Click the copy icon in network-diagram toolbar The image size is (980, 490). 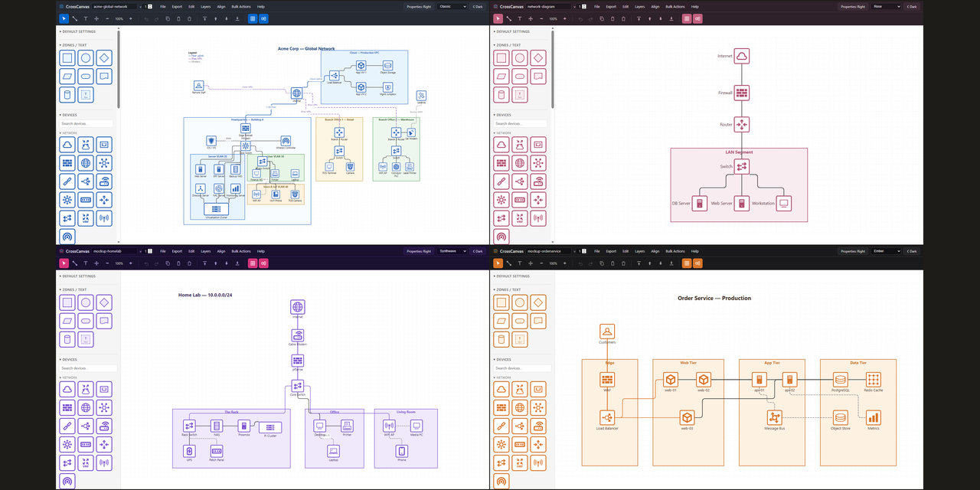tap(602, 18)
